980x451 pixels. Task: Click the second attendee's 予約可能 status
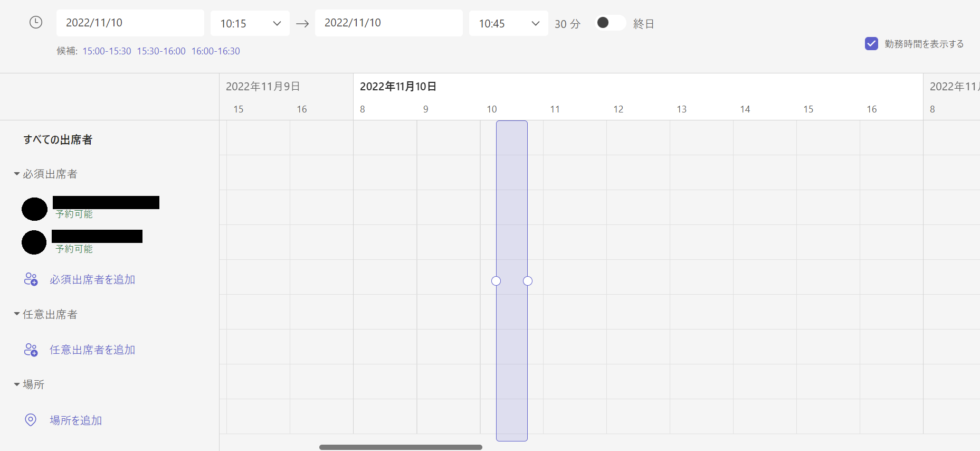pyautogui.click(x=74, y=249)
